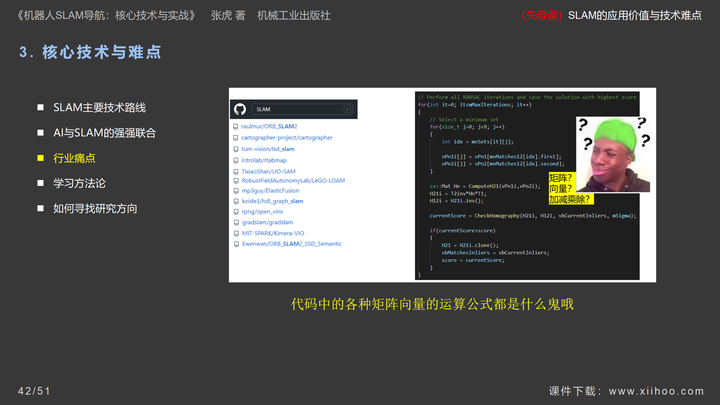Select the bullet AI与SLAM的强强联合
Viewport: 720px width, 405px height.
tap(105, 133)
